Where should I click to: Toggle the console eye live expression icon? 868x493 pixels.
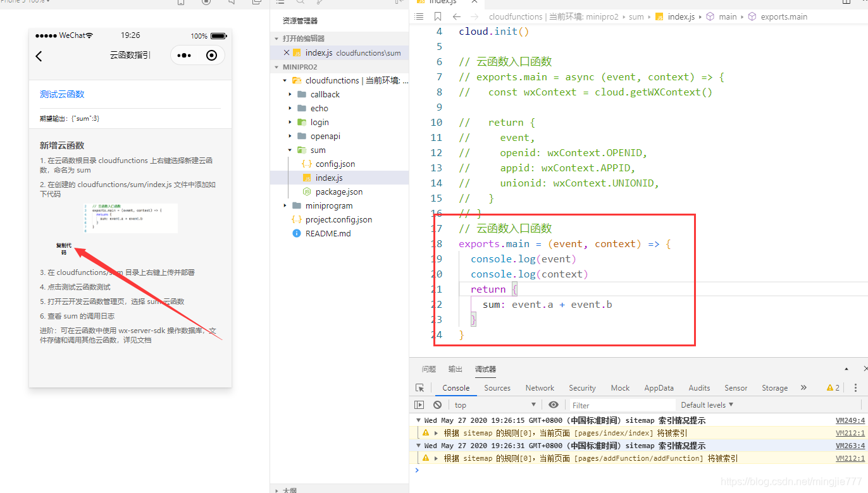[x=554, y=405]
